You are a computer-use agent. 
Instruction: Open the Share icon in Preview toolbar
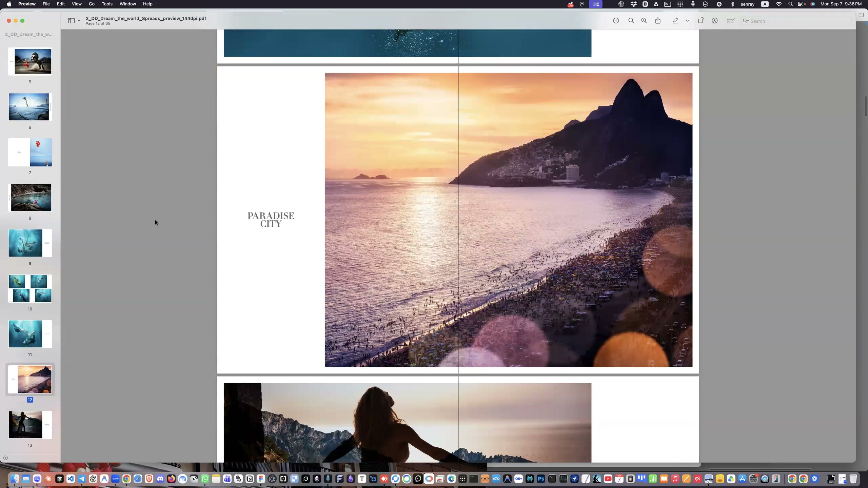tap(658, 21)
